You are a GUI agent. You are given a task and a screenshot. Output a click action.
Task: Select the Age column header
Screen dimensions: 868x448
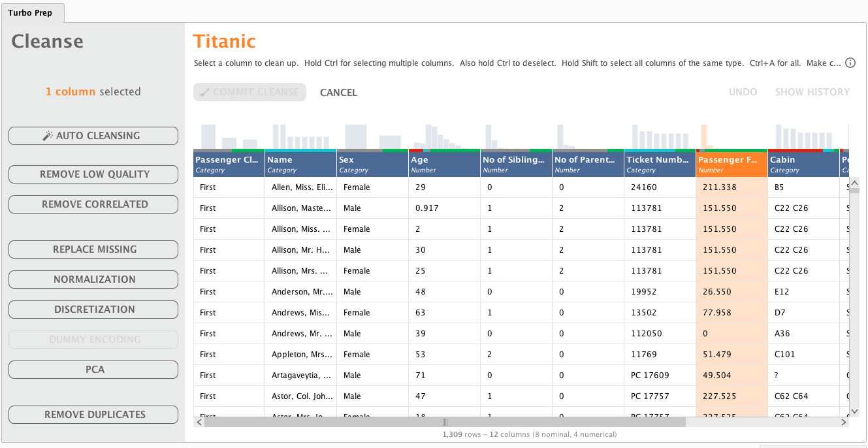point(444,165)
